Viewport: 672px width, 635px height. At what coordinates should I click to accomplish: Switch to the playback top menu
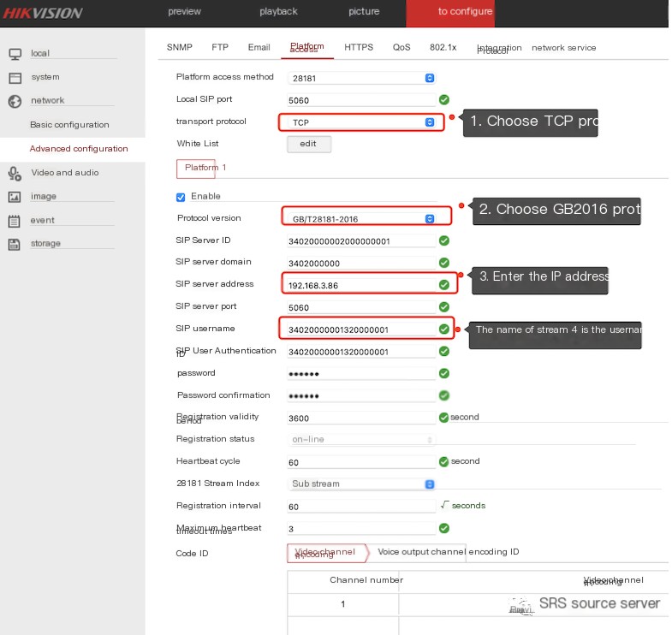[278, 12]
